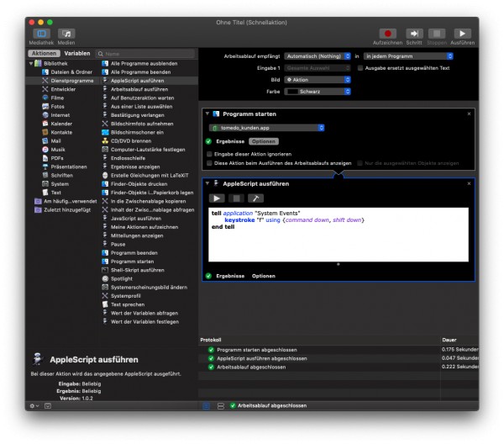
Task: Switch to the Aktionen tab
Action: 44,54
